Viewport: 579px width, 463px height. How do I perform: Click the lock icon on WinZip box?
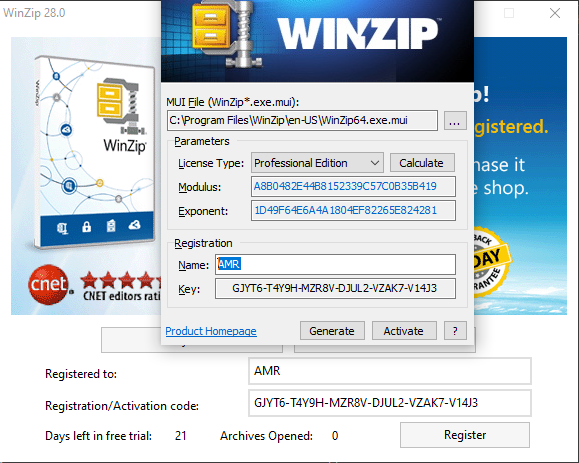86,226
